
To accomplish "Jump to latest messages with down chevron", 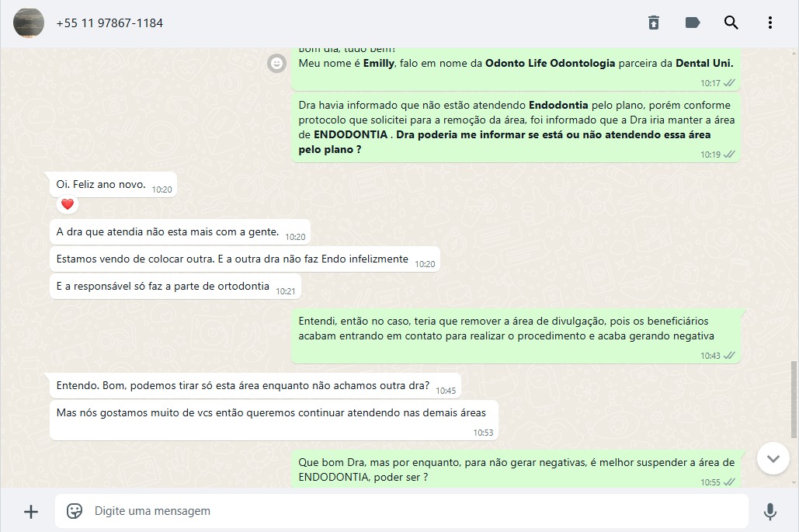I will pos(773,459).
